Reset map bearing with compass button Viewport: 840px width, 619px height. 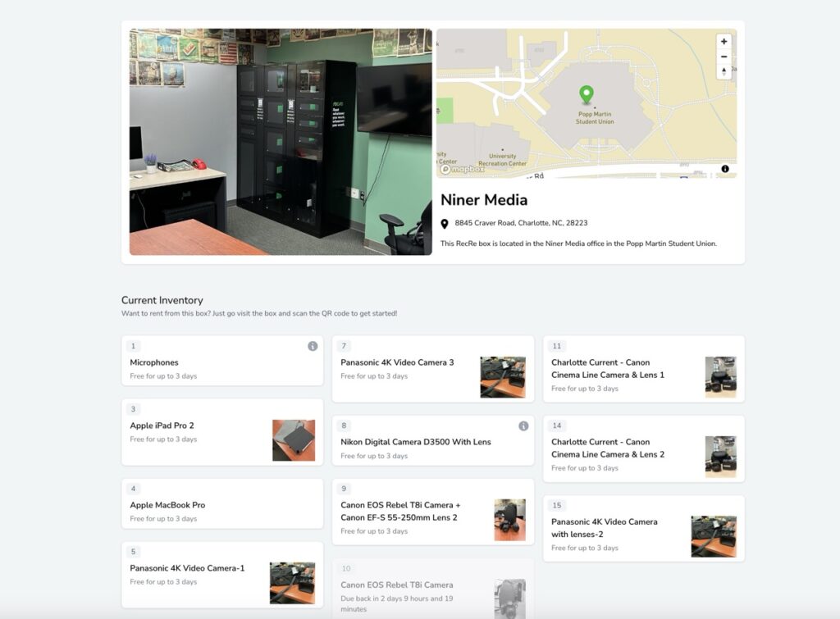[x=724, y=71]
